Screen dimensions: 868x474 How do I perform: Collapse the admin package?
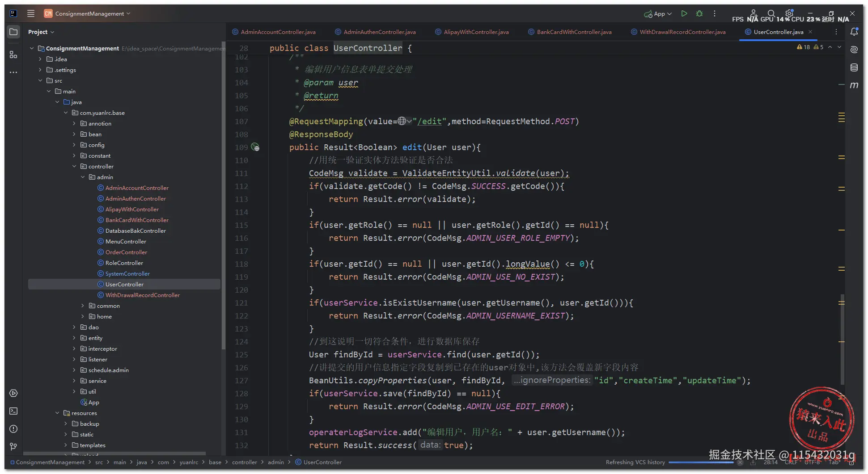(x=83, y=177)
